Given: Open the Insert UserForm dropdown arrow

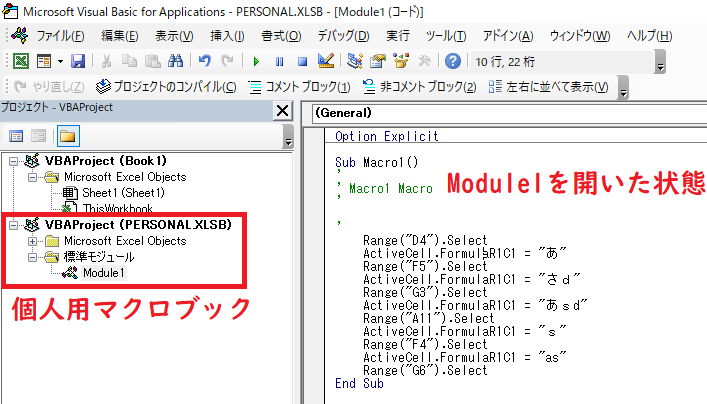Looking at the screenshot, I should (60, 61).
